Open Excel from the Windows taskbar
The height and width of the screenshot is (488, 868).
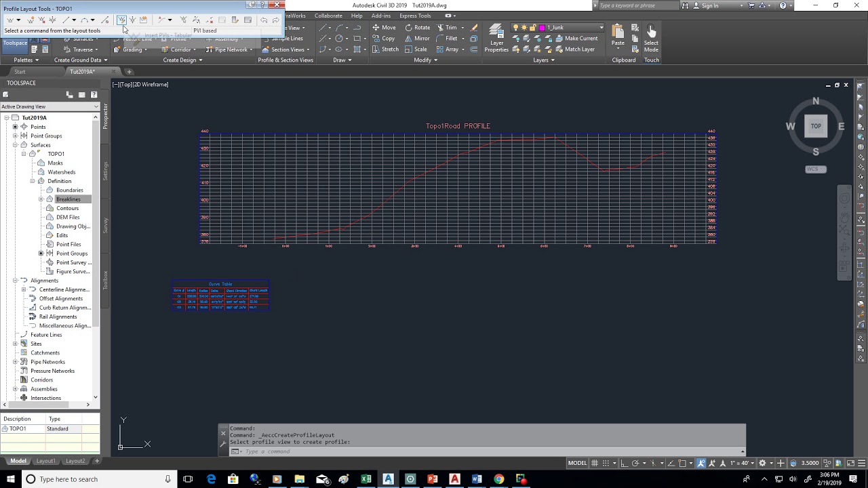coord(366,479)
